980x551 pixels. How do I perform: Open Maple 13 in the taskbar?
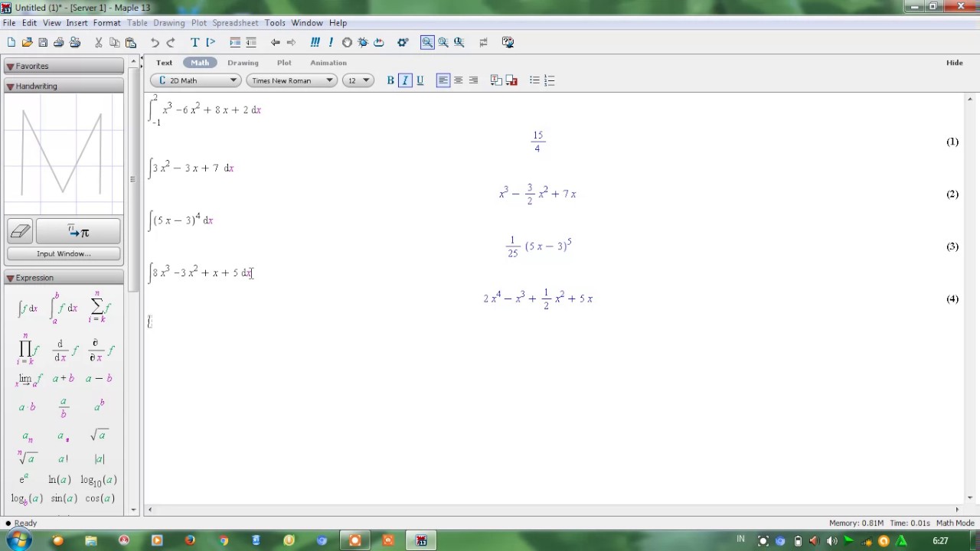pos(421,540)
